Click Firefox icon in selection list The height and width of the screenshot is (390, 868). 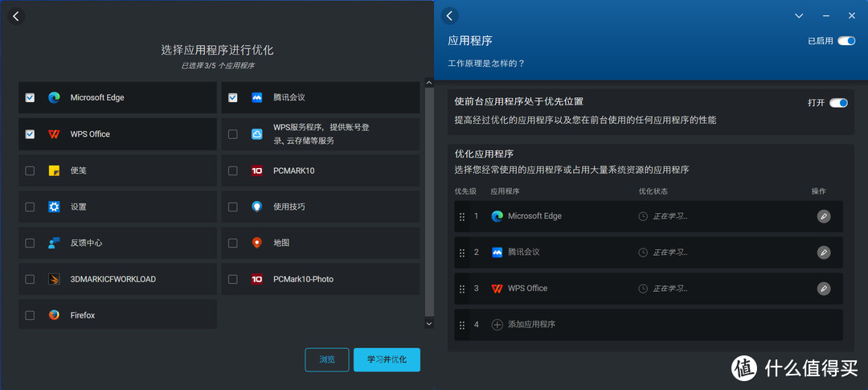pos(54,315)
